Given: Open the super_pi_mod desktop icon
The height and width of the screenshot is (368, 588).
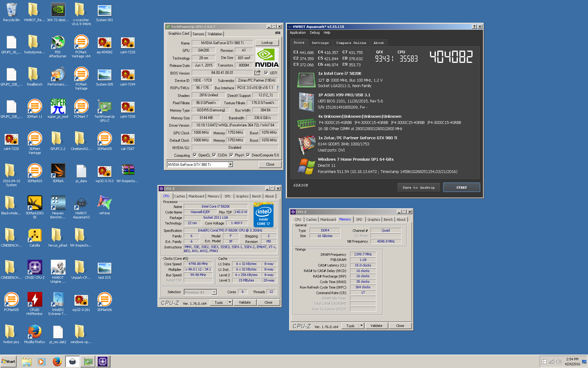Looking at the screenshot, I should click(58, 109).
